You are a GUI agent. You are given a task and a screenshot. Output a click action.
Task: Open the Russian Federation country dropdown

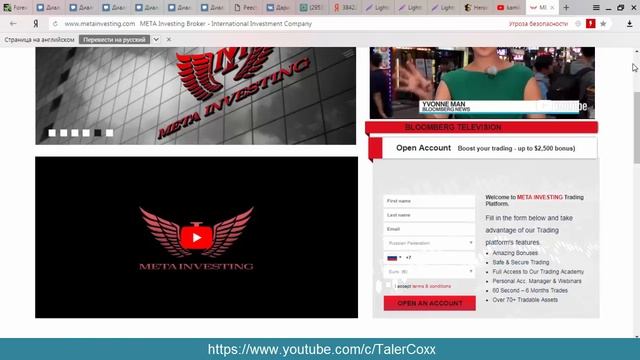click(x=429, y=243)
